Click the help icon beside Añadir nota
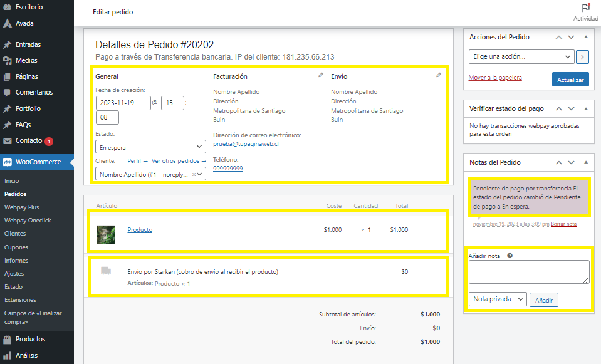This screenshot has width=601, height=364. 509,256
